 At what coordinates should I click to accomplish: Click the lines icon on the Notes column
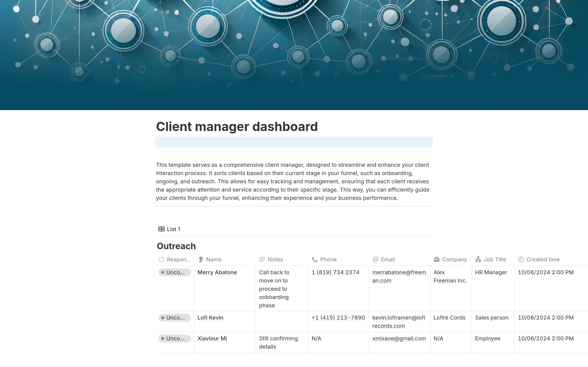[x=262, y=259]
